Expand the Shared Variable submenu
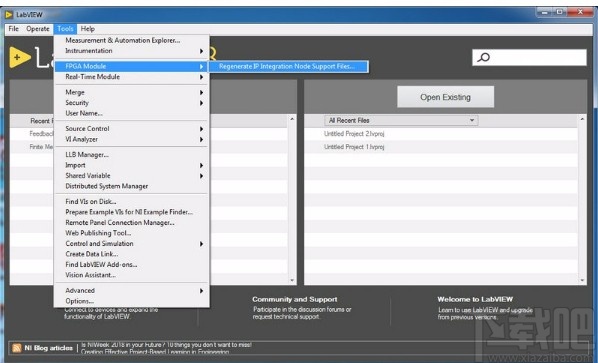 tap(132, 176)
